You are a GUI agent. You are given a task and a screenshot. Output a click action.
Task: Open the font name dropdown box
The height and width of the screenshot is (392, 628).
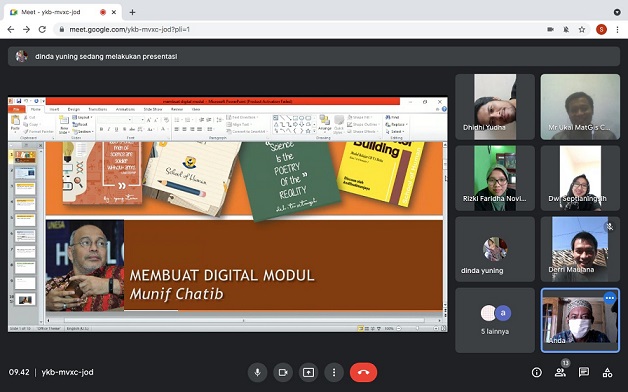(115, 120)
